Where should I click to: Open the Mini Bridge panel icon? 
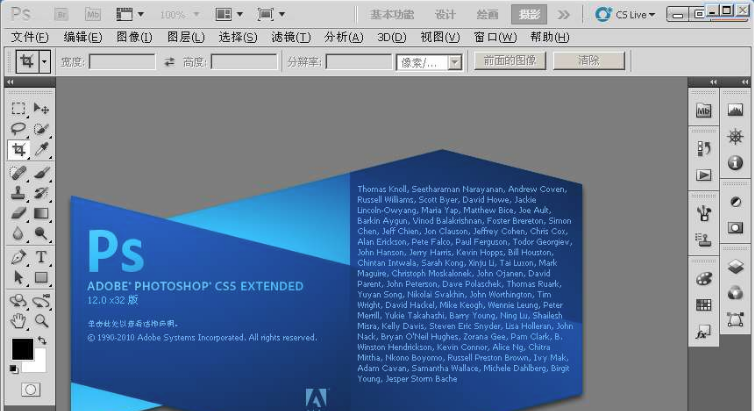[704, 111]
